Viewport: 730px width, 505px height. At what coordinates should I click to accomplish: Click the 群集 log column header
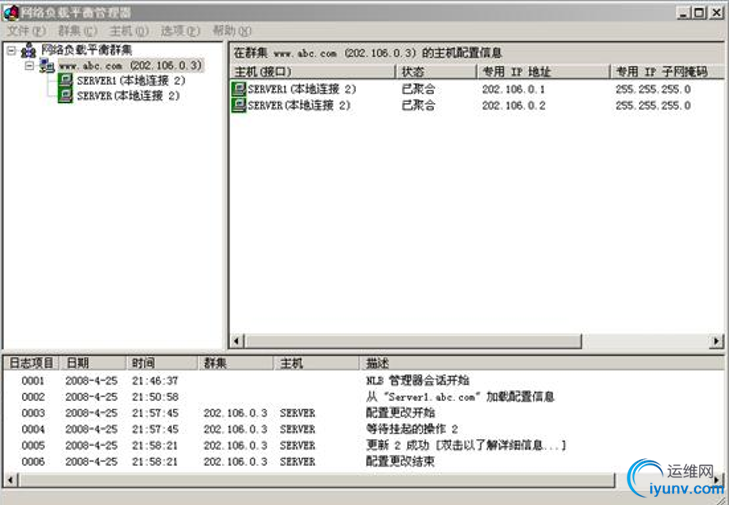(x=236, y=363)
